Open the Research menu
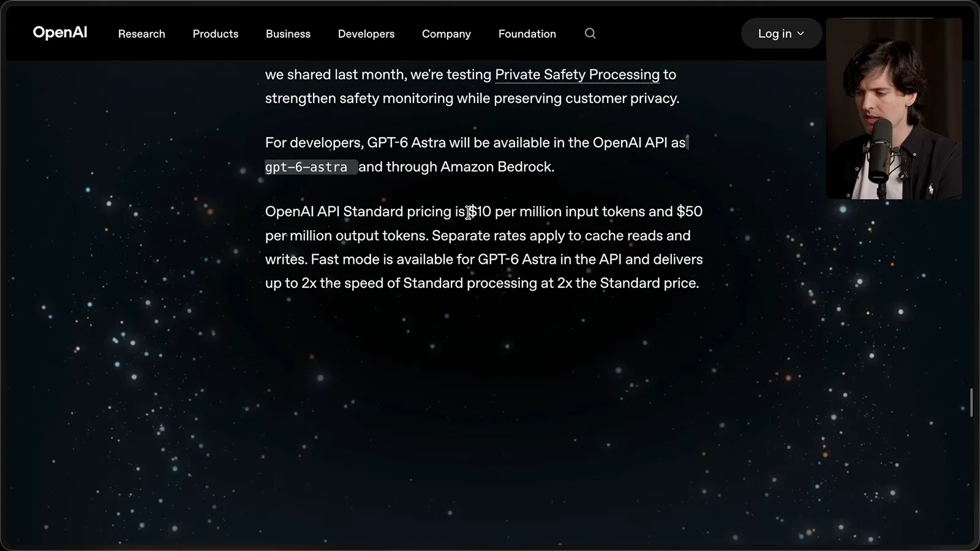This screenshot has height=551, width=980. [141, 34]
